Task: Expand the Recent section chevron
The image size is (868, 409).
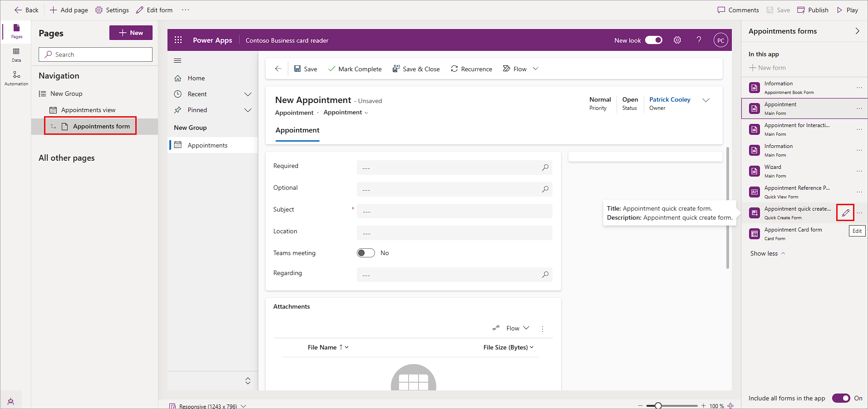Action: (248, 94)
